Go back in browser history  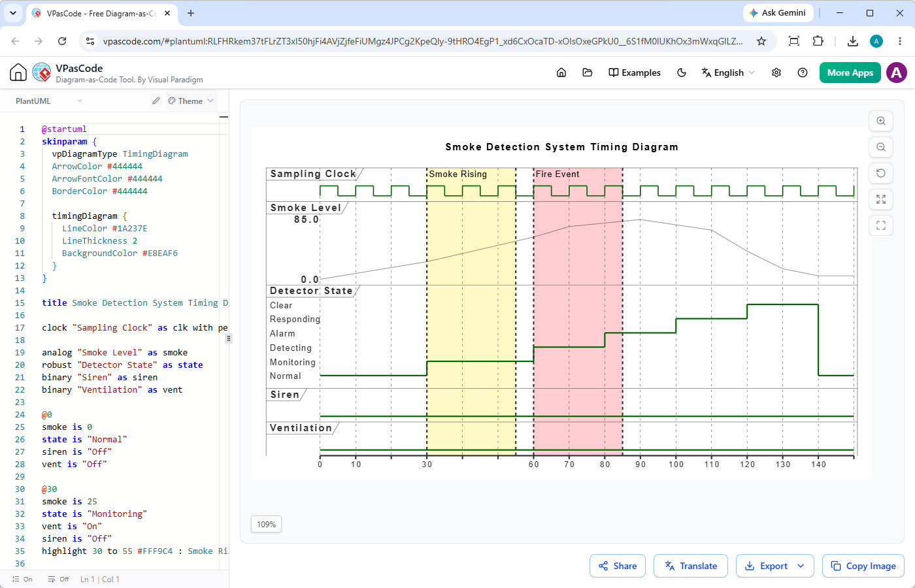tap(15, 41)
